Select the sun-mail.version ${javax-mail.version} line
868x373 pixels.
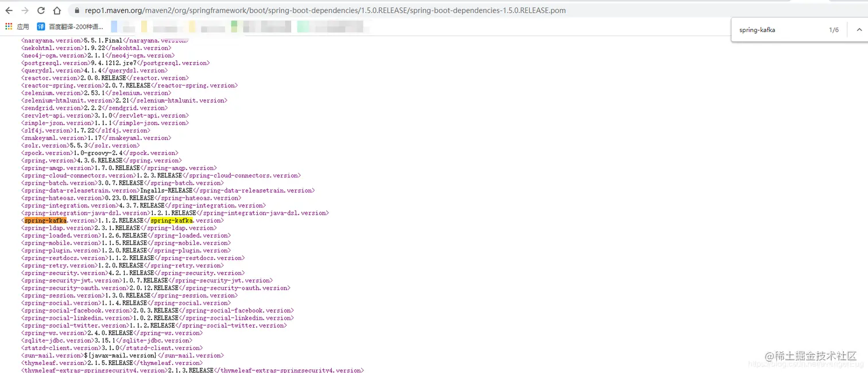click(122, 355)
